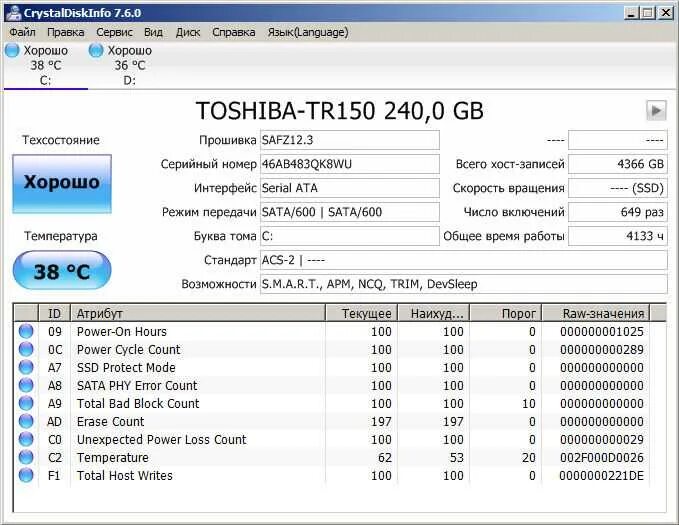Click status orb of Erase Count row
Screen dimensions: 679x525
coord(26,421)
